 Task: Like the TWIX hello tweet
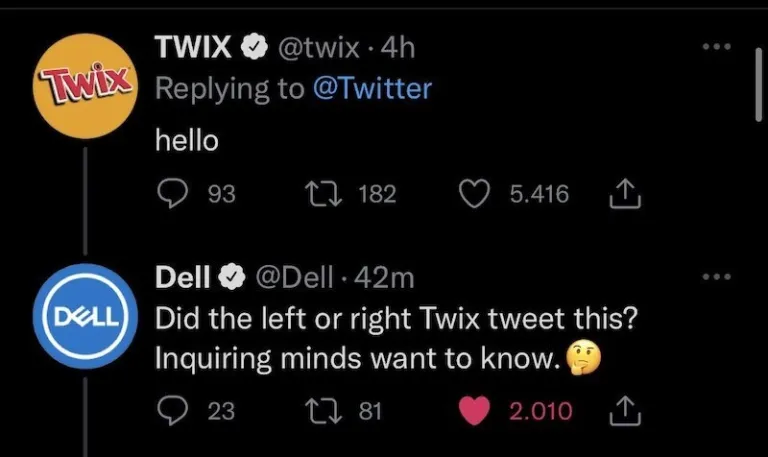pyautogui.click(x=474, y=193)
